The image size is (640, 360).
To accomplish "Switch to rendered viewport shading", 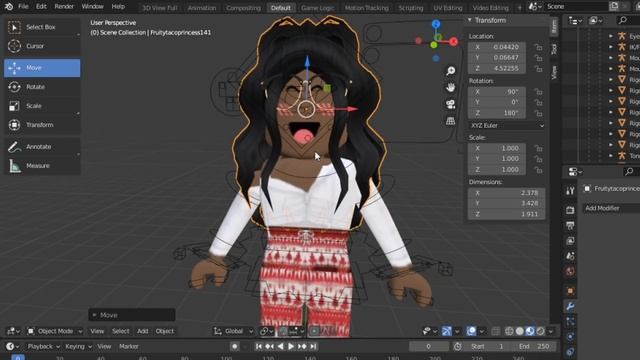I will pyautogui.click(x=540, y=331).
